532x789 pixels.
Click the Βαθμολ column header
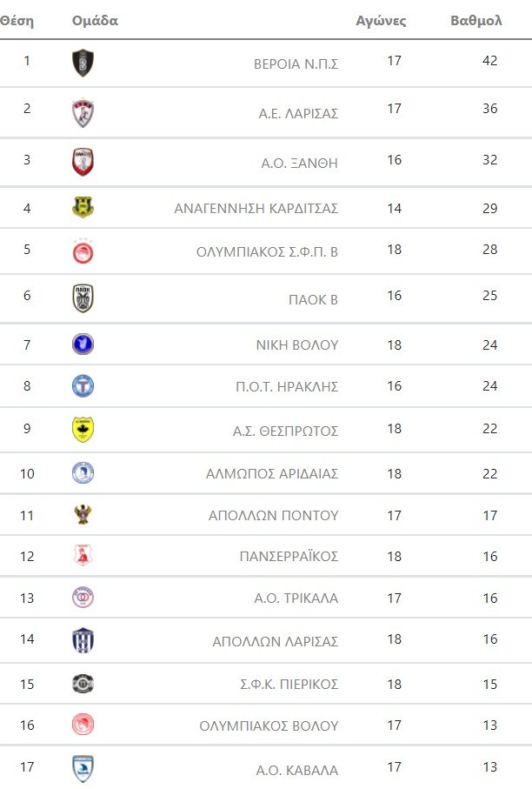pos(476,20)
